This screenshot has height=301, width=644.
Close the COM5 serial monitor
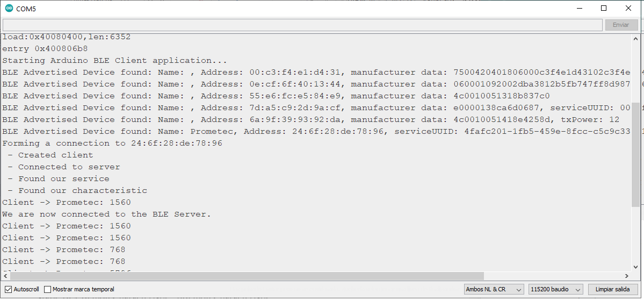(628, 9)
